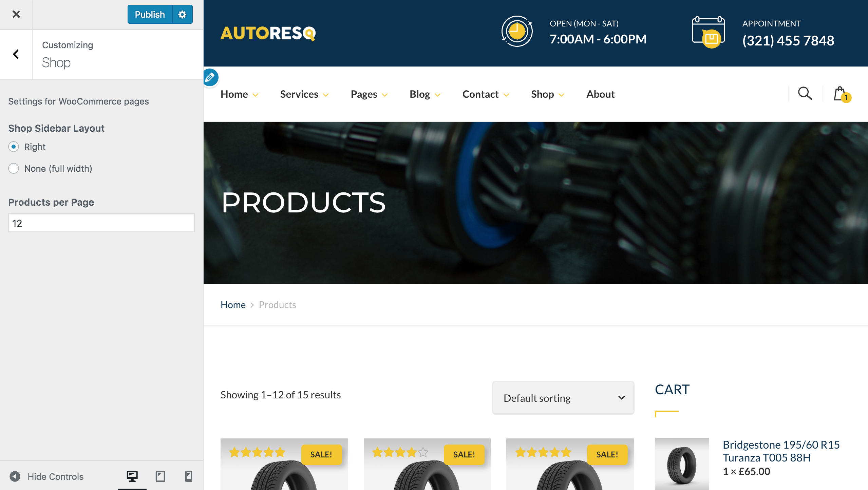Close the Customizer with the X icon
Image resolution: width=868 pixels, height=490 pixels.
(16, 14)
